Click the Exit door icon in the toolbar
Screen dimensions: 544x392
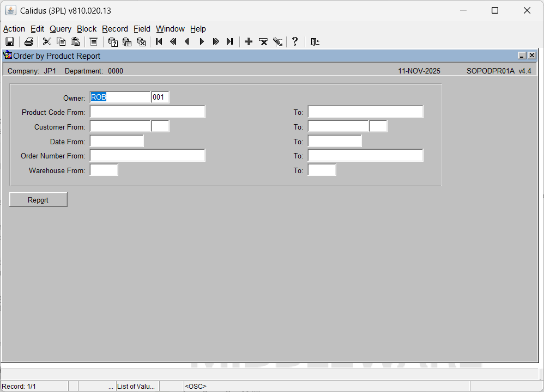point(315,42)
